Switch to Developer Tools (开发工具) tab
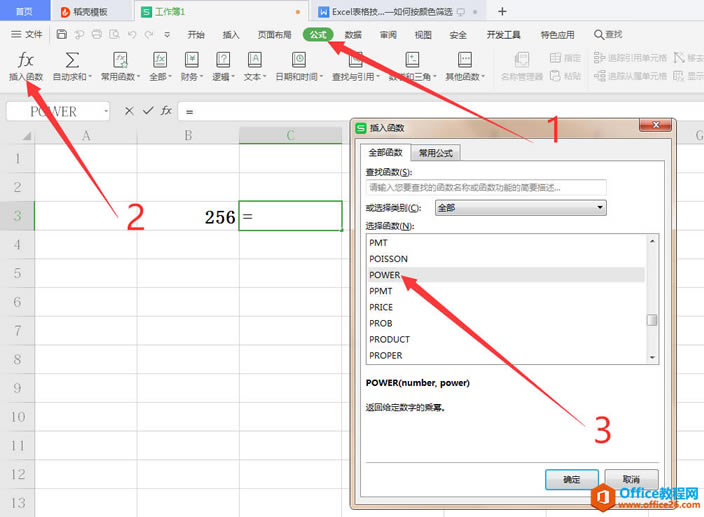 (x=503, y=35)
